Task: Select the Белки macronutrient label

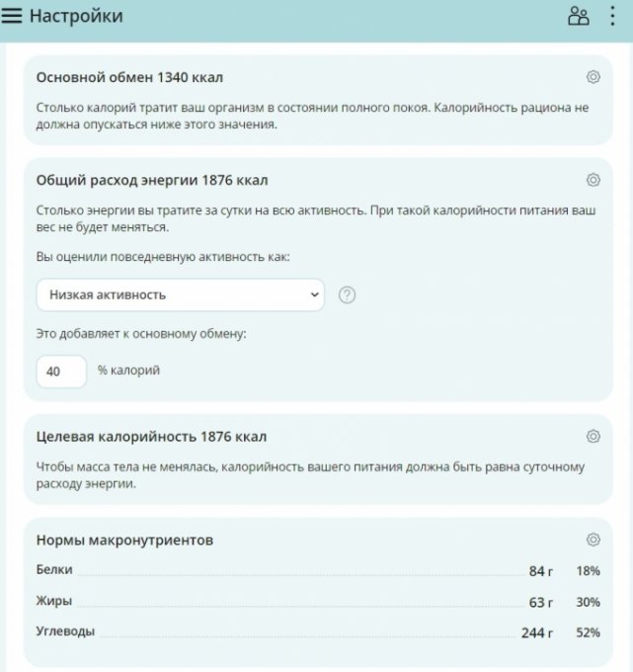Action: click(x=54, y=570)
